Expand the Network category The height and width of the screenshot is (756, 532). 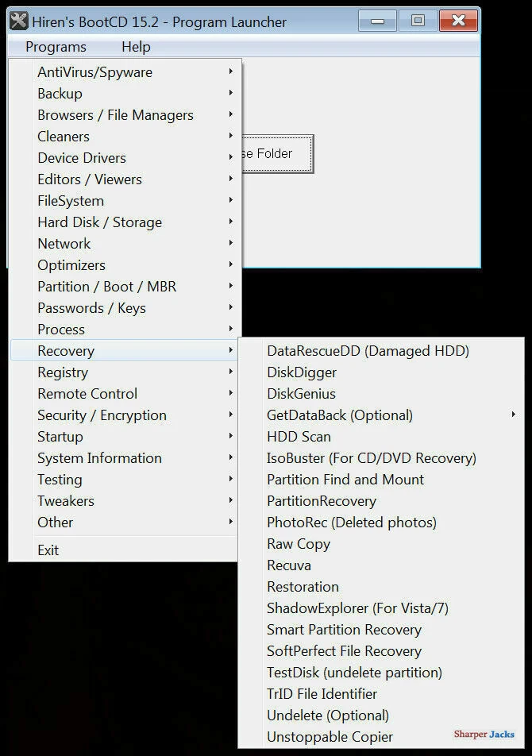pyautogui.click(x=125, y=244)
